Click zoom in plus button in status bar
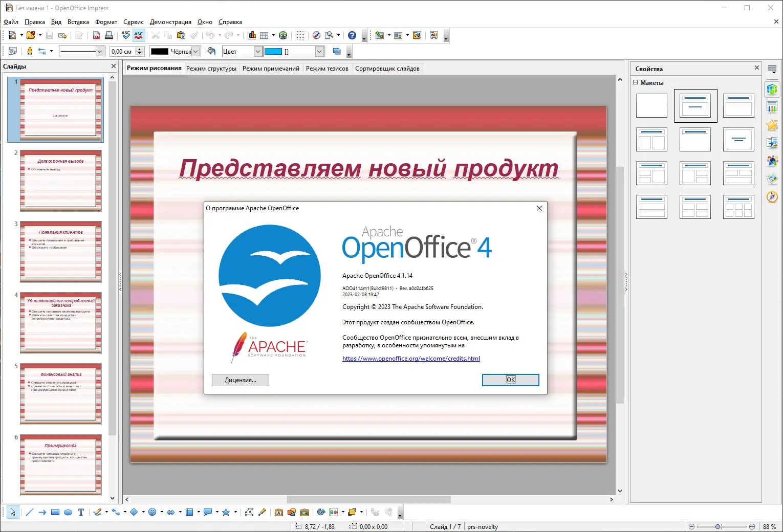 752,526
